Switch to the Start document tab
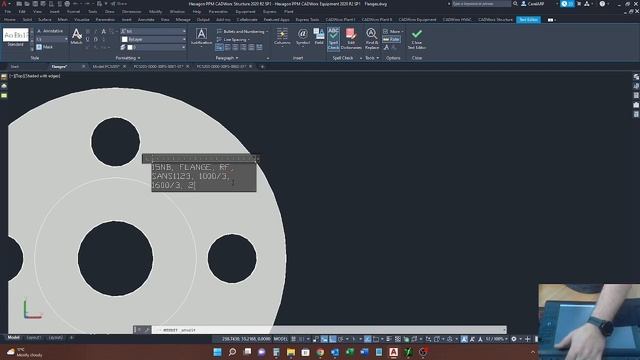Screen dimensions: 640x360 tap(15, 67)
